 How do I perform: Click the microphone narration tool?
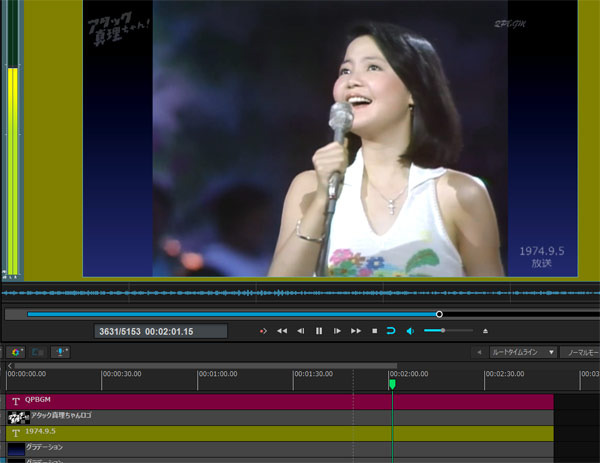[60, 352]
